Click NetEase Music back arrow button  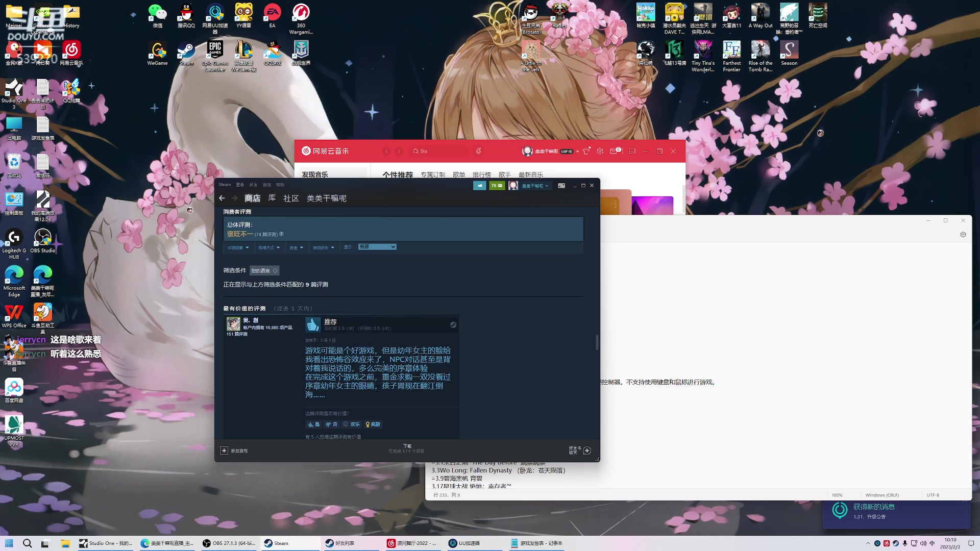(x=387, y=151)
